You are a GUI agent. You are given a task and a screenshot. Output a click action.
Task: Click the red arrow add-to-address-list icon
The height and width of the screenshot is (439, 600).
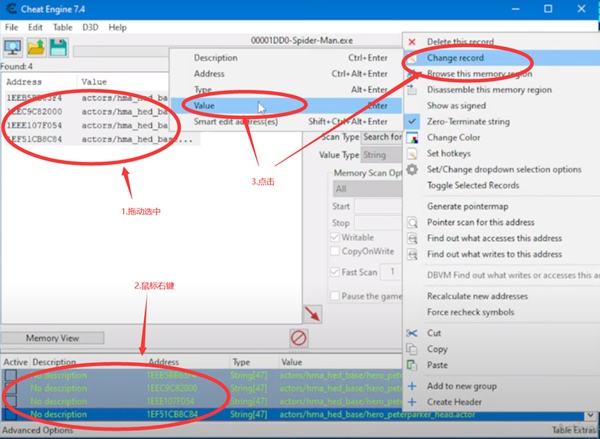[x=313, y=314]
